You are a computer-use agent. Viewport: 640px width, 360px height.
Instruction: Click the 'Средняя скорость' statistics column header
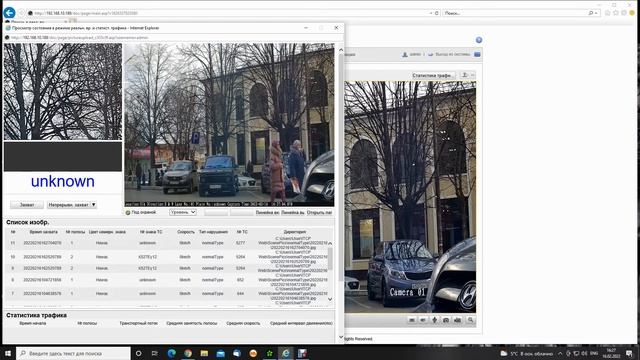click(243, 323)
